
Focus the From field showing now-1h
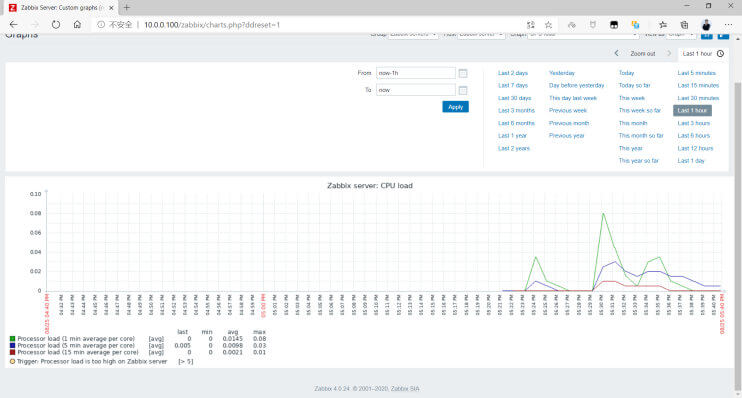415,73
